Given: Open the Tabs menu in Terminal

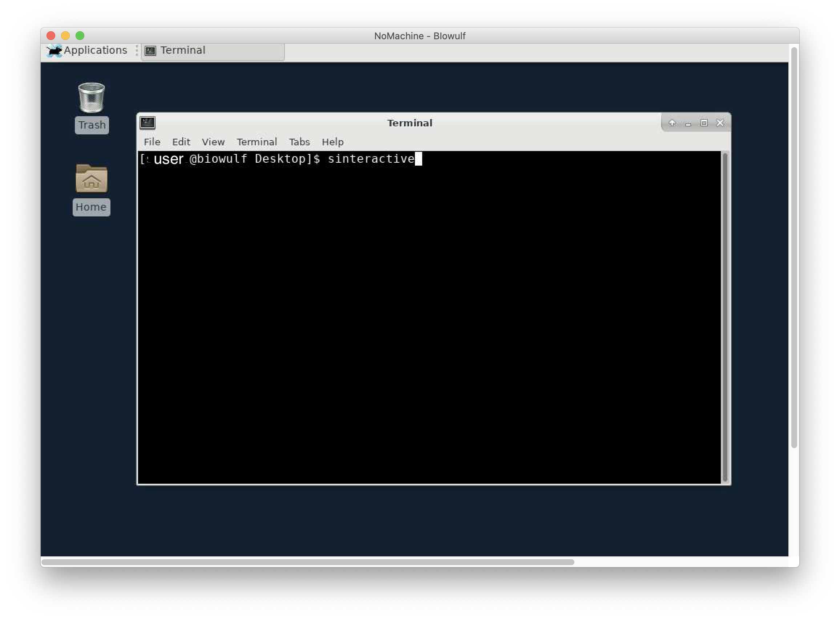Looking at the screenshot, I should pyautogui.click(x=299, y=142).
